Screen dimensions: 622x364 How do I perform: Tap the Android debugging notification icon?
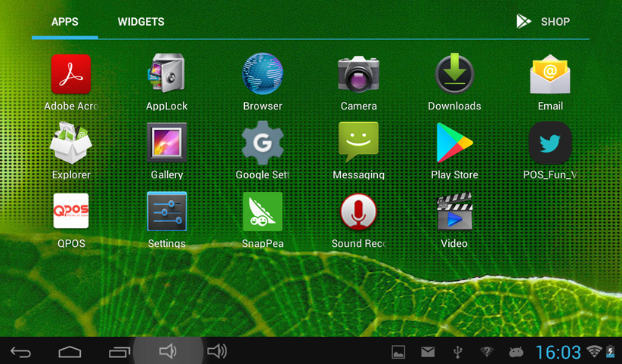pyautogui.click(x=516, y=352)
